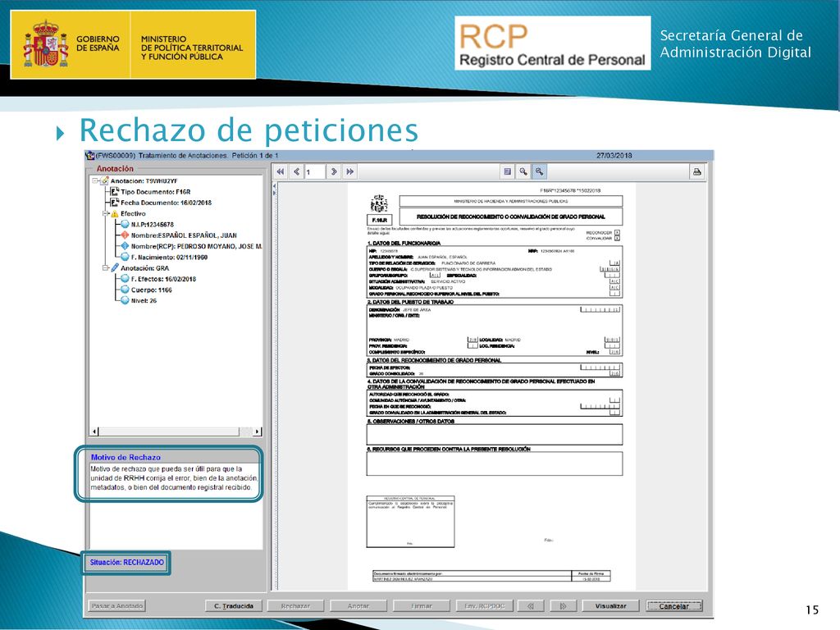Click the tree panel scroll left arrow
This screenshot has width=840, height=630.
(x=95, y=431)
